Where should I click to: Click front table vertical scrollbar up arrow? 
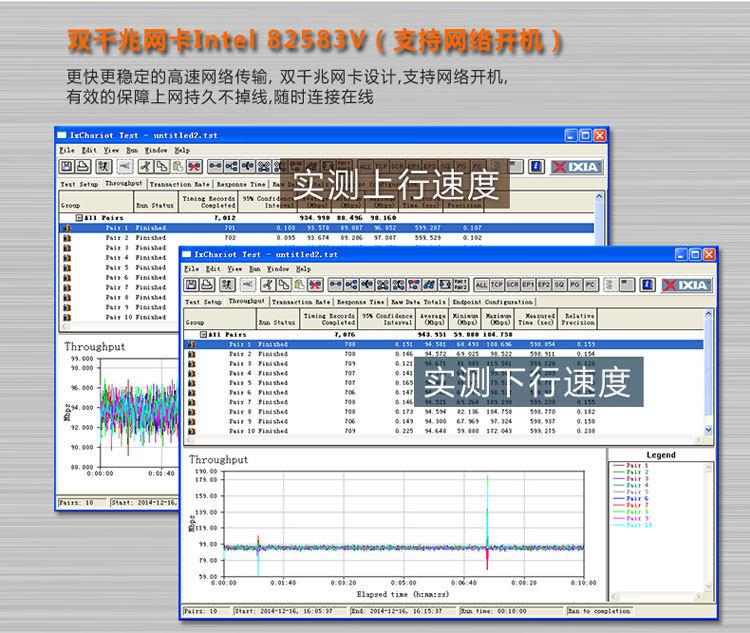(708, 313)
